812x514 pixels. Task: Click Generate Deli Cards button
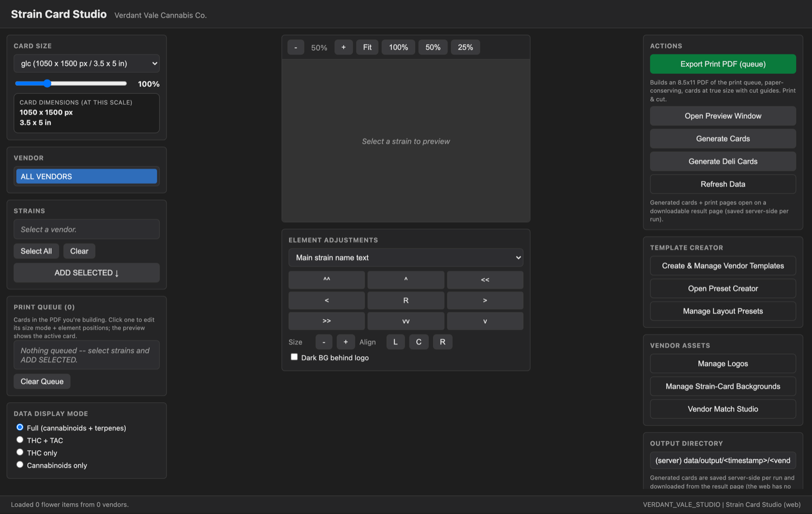click(723, 161)
